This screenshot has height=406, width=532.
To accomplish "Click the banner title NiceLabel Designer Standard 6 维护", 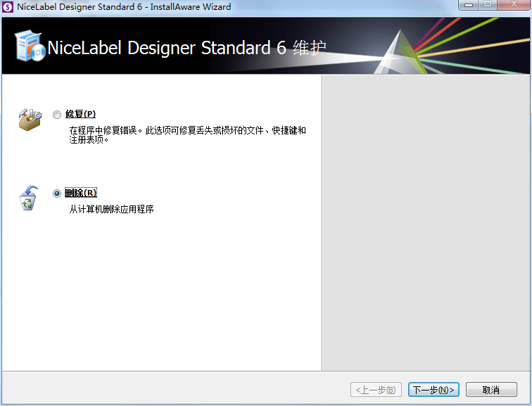I will (187, 47).
